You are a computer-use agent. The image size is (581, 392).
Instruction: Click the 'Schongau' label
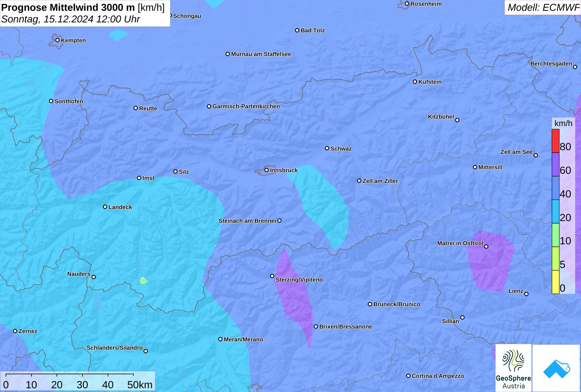[187, 16]
